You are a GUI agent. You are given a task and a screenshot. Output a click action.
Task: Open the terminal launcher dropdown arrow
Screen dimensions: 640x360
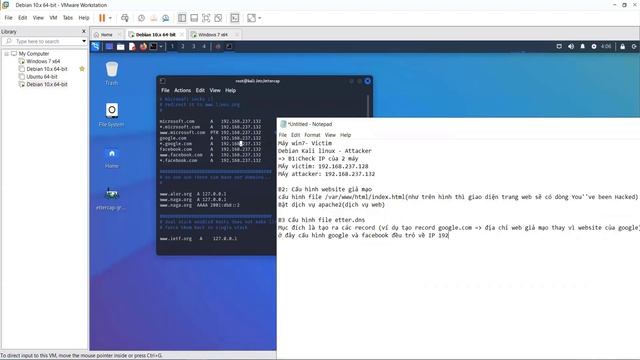[x=161, y=47]
